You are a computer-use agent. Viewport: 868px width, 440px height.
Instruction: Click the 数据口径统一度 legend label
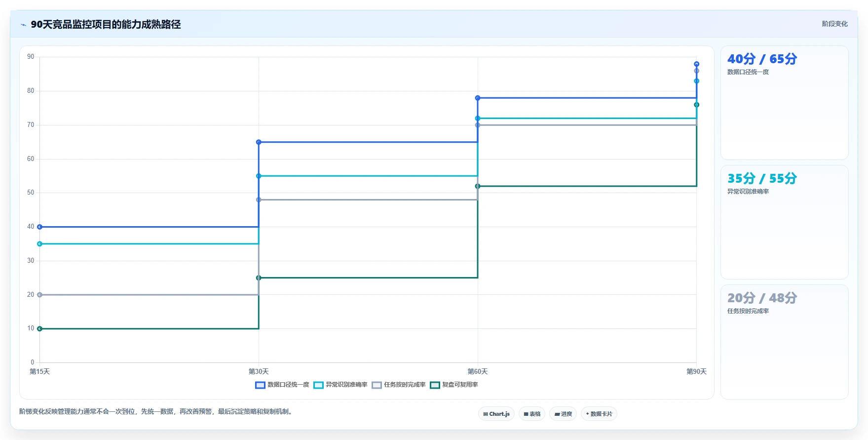click(x=288, y=385)
